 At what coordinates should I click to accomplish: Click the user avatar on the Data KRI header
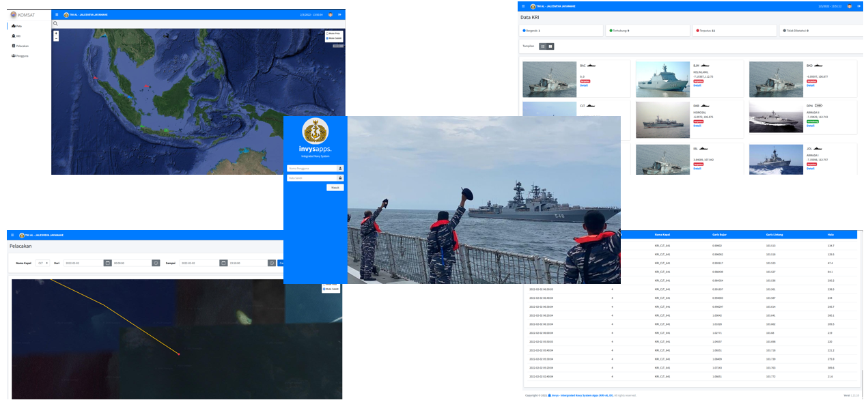pos(849,6)
